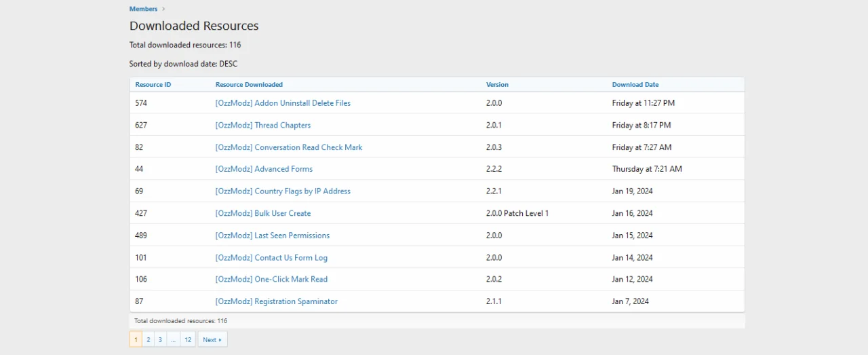Sort by Download Date column header
Screen dimensions: 868x355
click(635, 85)
